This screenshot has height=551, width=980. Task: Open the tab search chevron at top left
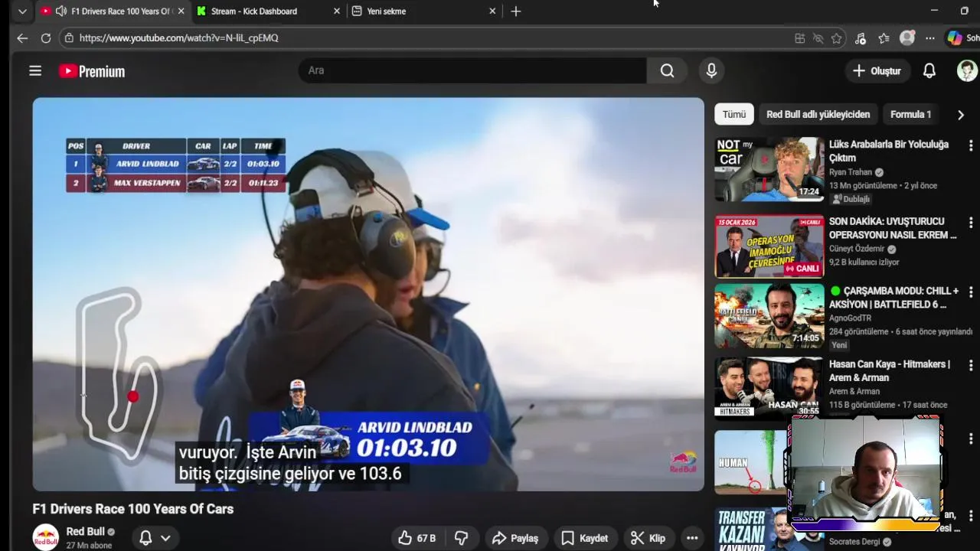click(x=22, y=11)
